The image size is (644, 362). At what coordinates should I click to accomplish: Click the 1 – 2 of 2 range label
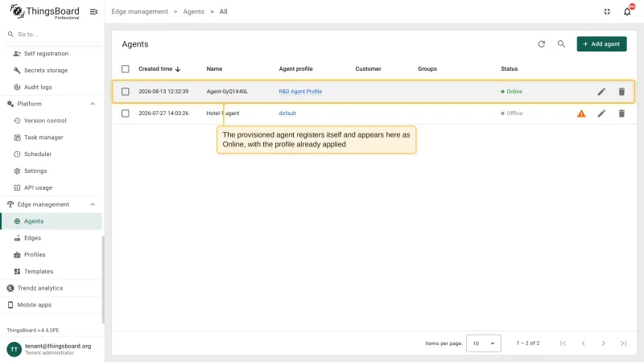(528, 343)
